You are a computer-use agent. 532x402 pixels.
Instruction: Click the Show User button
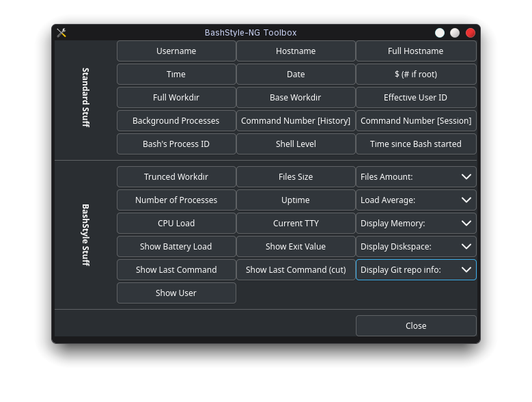pos(176,293)
